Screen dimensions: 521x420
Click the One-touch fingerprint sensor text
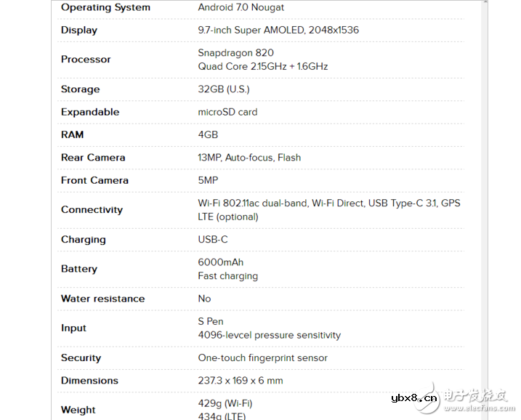tap(263, 358)
